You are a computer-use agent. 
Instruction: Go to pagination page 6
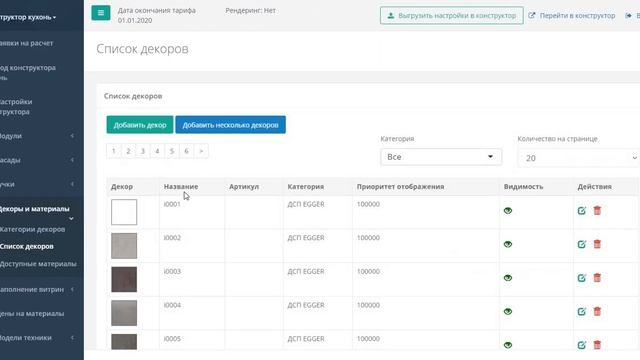[x=187, y=151]
